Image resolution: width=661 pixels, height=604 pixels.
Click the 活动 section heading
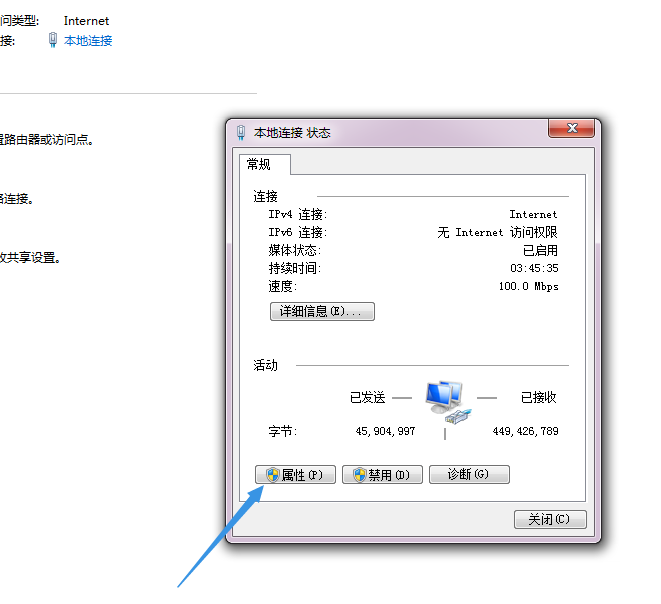tap(266, 366)
